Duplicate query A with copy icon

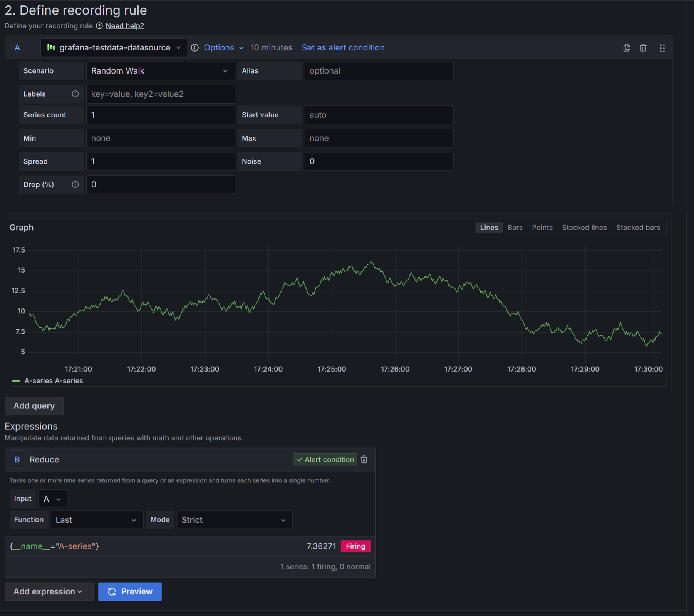(627, 48)
